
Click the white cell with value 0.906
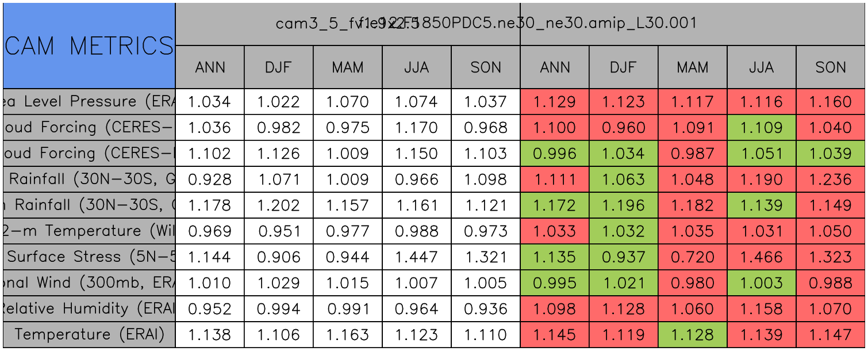click(278, 257)
